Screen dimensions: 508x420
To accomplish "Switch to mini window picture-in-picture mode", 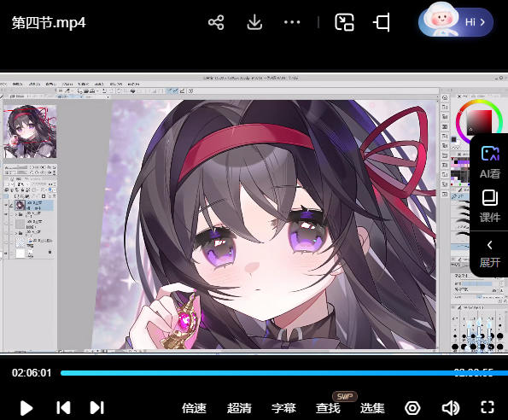I will 344,22.
